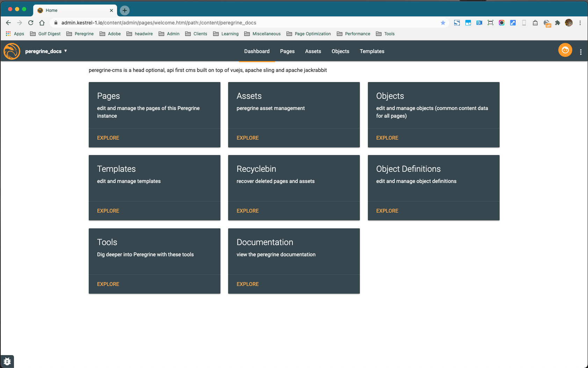Click Explore on the Documentation card

point(247,284)
